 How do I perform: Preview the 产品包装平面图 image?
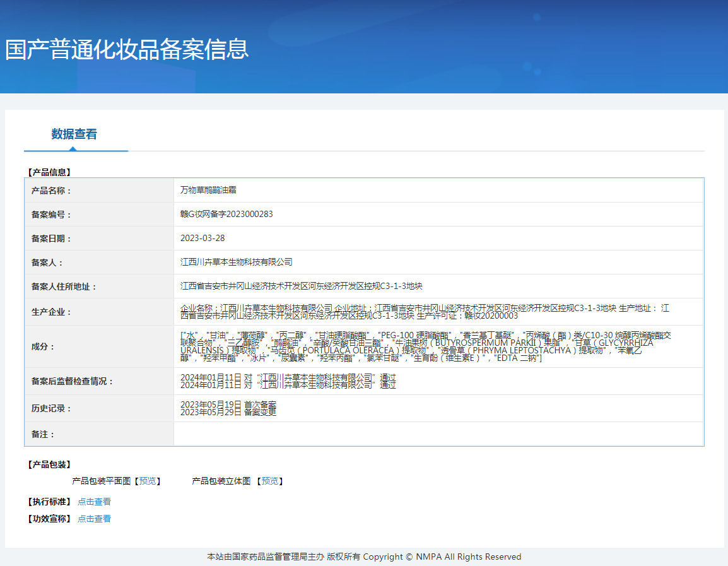[148, 481]
